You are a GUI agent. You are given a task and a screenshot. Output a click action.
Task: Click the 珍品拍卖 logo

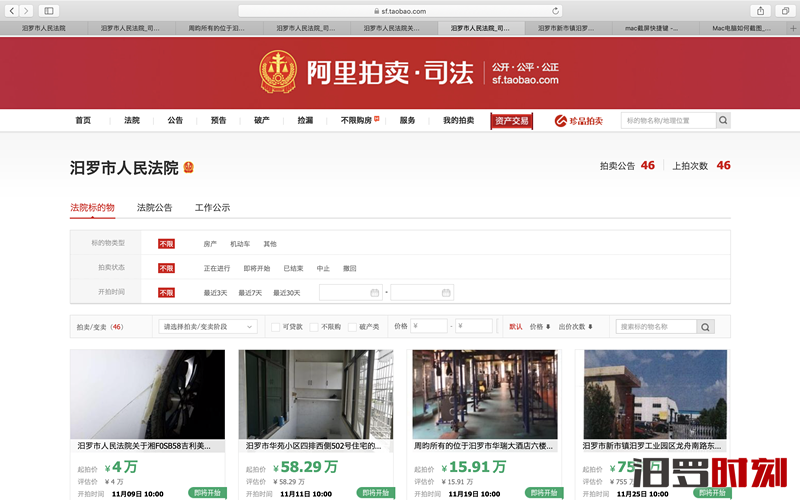coord(579,121)
